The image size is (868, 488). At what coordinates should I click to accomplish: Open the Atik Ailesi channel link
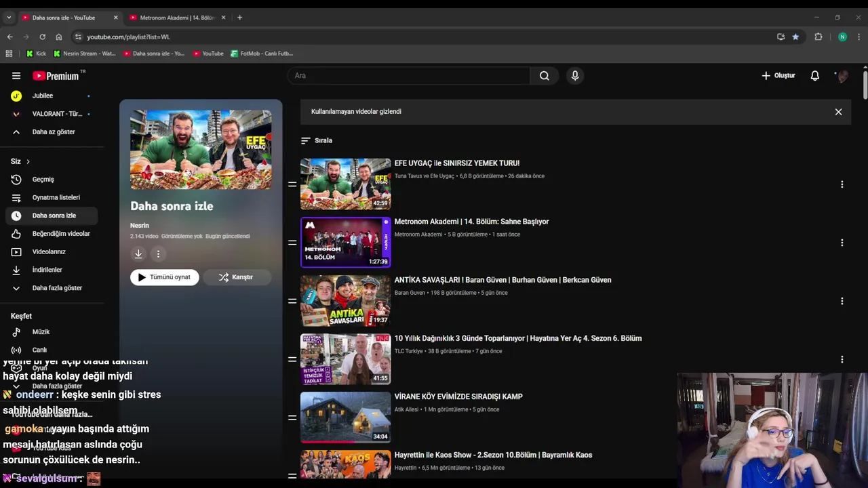pyautogui.click(x=408, y=409)
